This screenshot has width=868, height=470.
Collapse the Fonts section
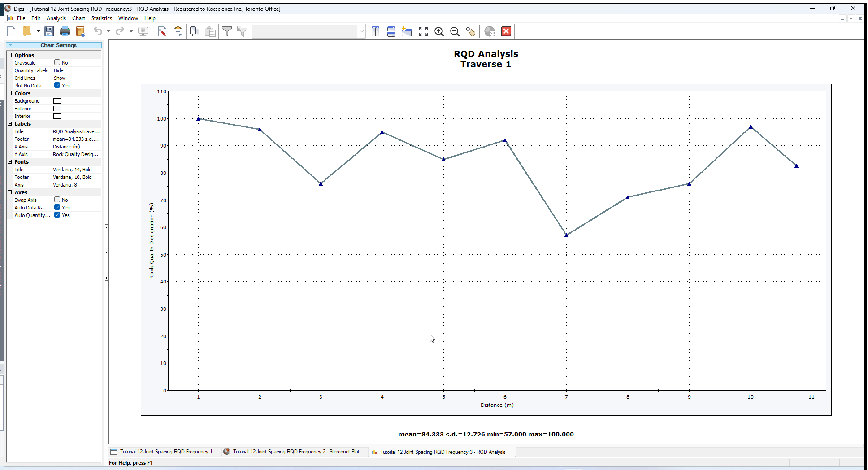point(10,162)
